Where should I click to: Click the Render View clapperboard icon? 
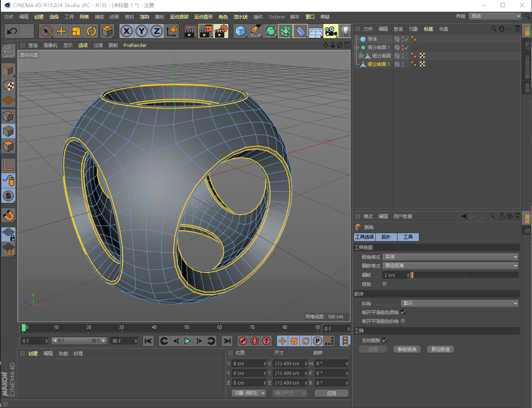coord(191,31)
